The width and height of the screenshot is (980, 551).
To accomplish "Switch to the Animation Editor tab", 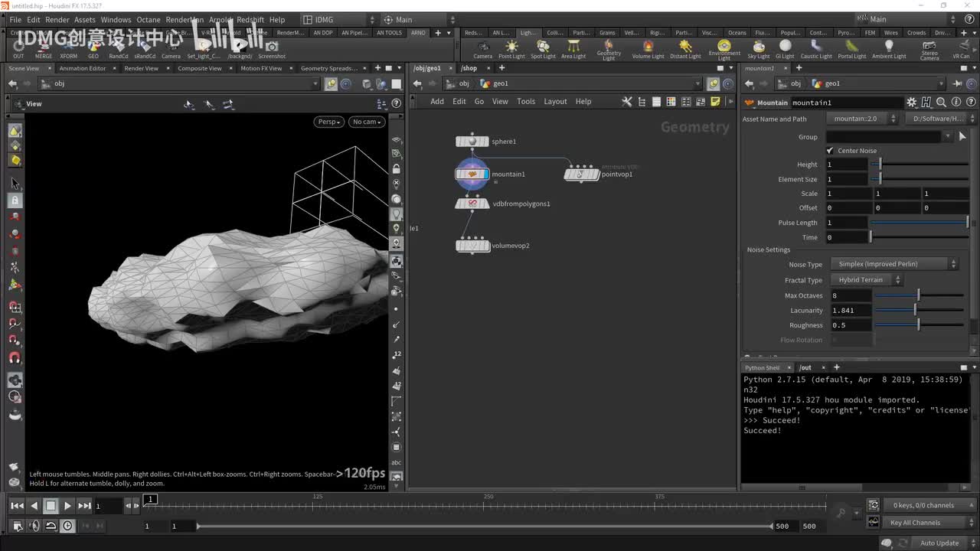I will 83,68.
